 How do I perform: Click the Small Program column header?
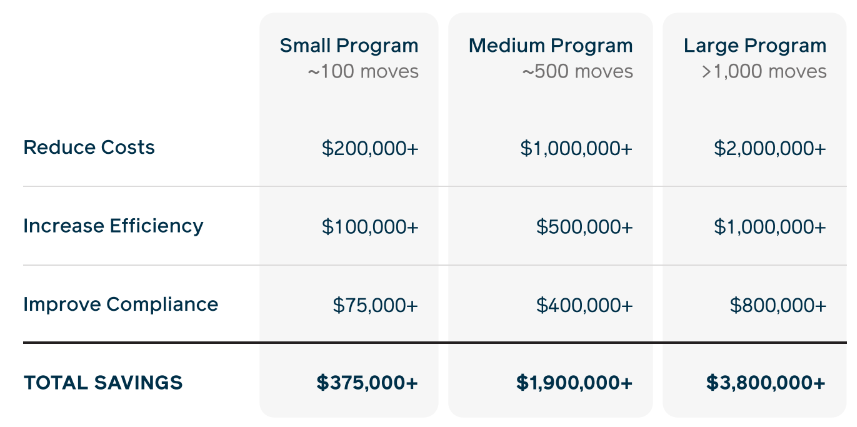tap(348, 46)
